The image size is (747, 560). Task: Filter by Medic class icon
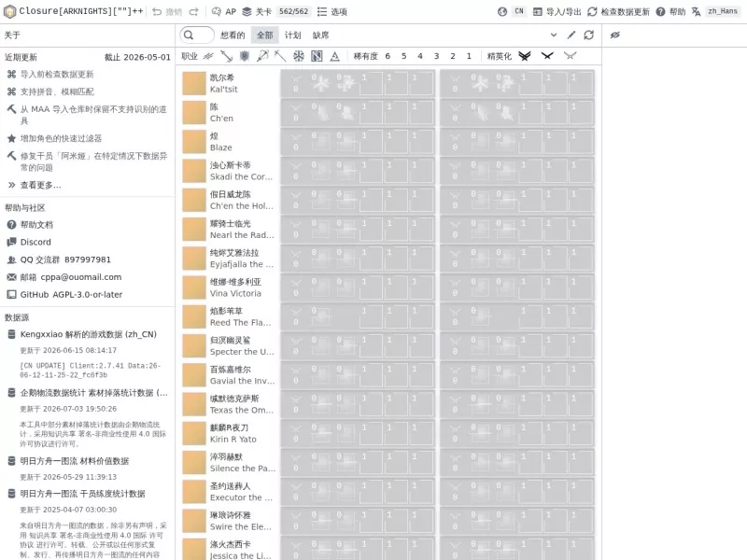point(299,56)
